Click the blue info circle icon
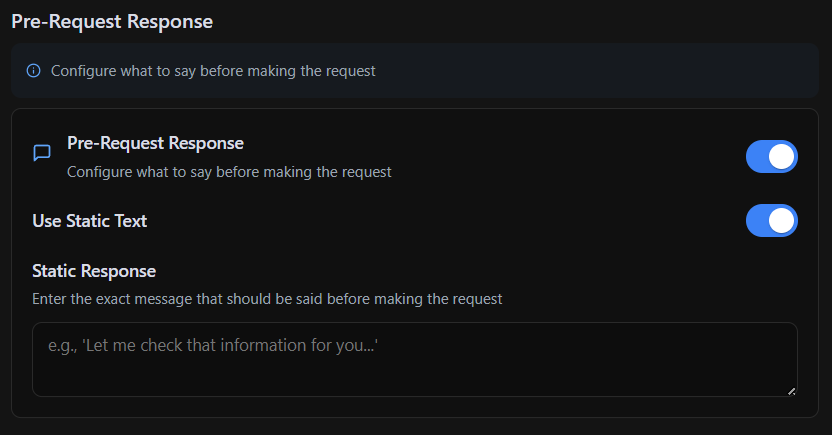Viewport: 832px width, 435px height. (33, 71)
